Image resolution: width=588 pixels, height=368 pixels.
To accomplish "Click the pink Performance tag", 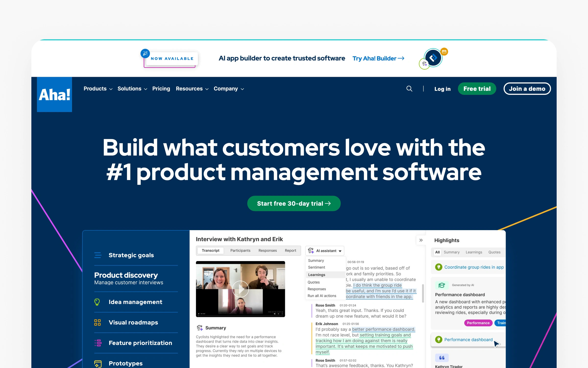I will (478, 323).
